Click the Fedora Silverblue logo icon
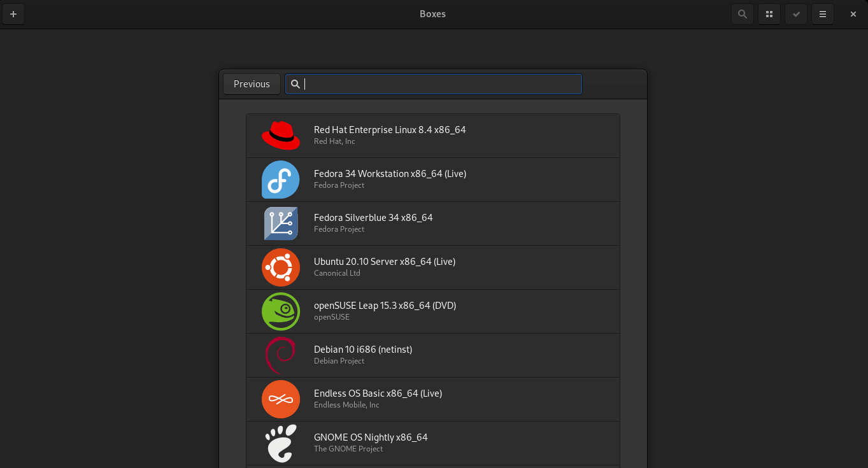 281,223
